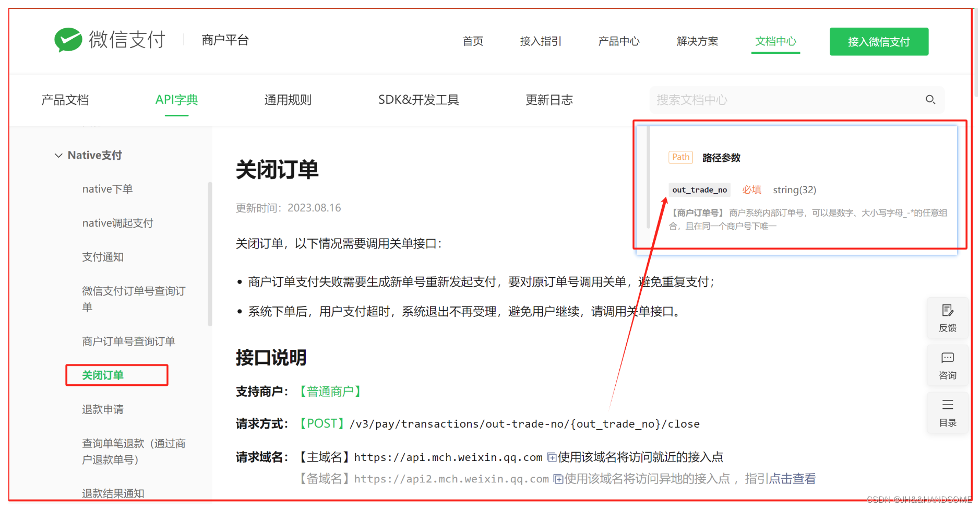
Task: Switch to the API字典 tab
Action: tap(176, 100)
